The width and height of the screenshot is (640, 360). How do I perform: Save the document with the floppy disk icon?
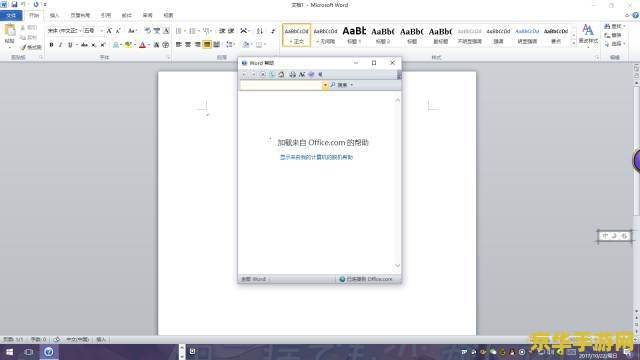pos(14,4)
